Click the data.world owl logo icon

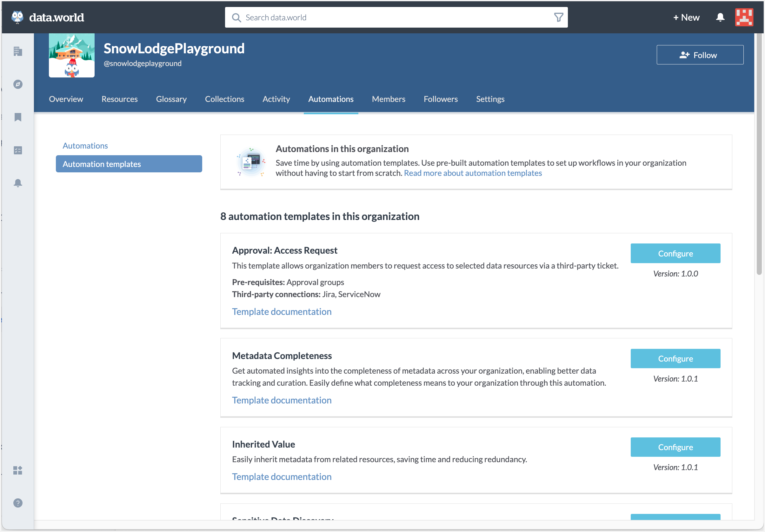click(x=17, y=16)
